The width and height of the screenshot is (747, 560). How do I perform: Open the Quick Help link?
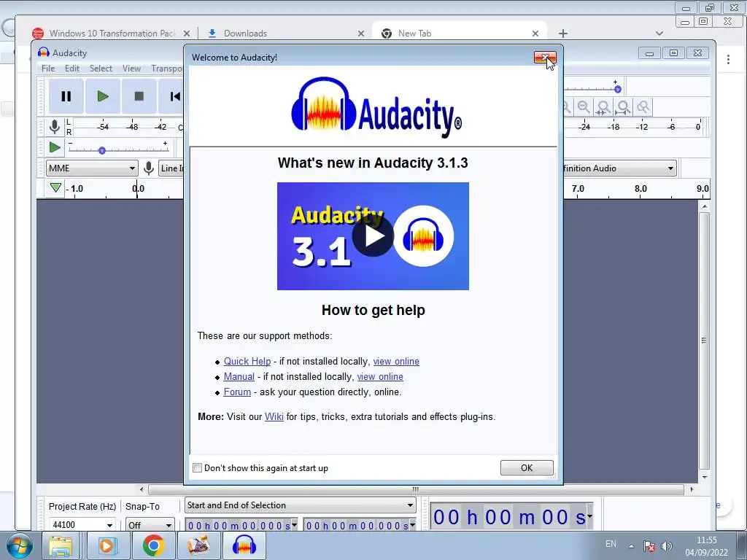point(247,362)
